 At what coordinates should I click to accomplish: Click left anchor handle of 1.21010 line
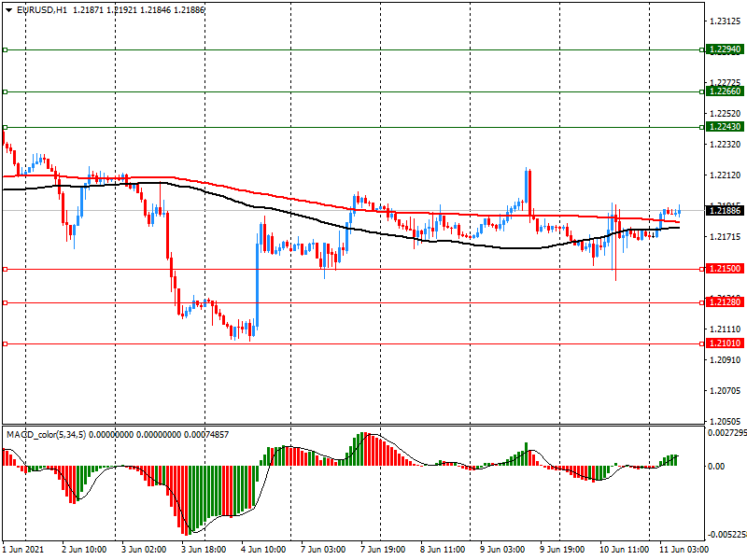[6, 343]
